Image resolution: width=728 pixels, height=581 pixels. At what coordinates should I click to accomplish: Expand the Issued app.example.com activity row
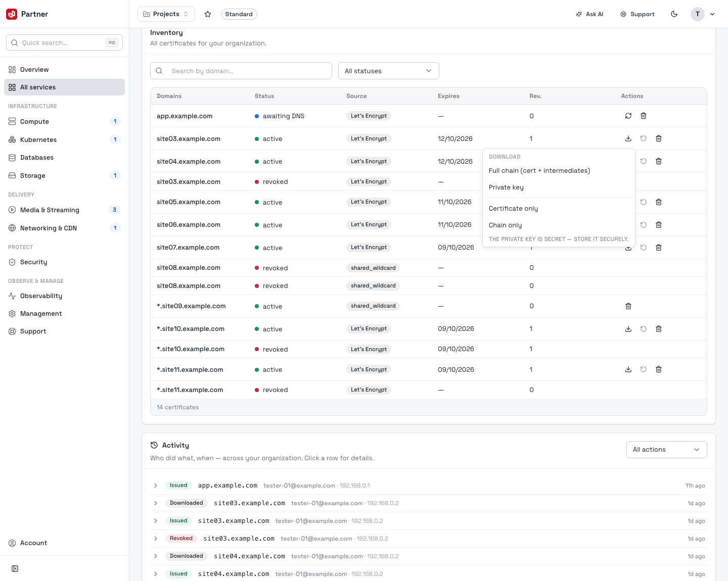pyautogui.click(x=156, y=486)
